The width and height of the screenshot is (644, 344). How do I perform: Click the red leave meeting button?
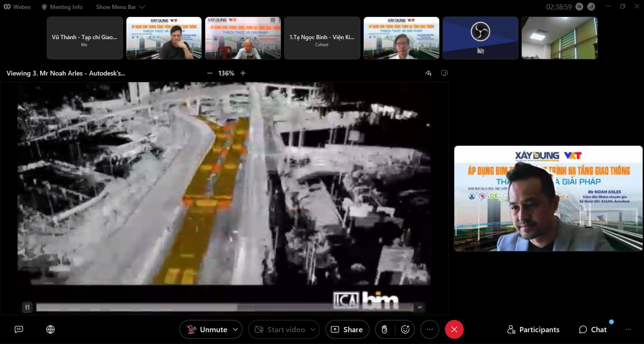(x=454, y=329)
